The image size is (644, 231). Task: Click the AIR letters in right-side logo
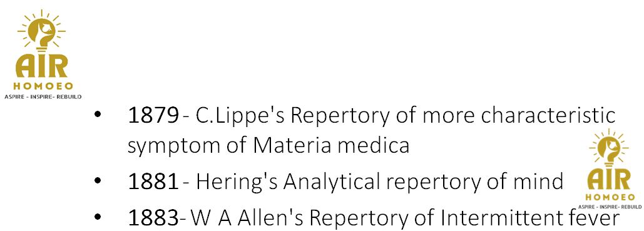[x=609, y=180]
